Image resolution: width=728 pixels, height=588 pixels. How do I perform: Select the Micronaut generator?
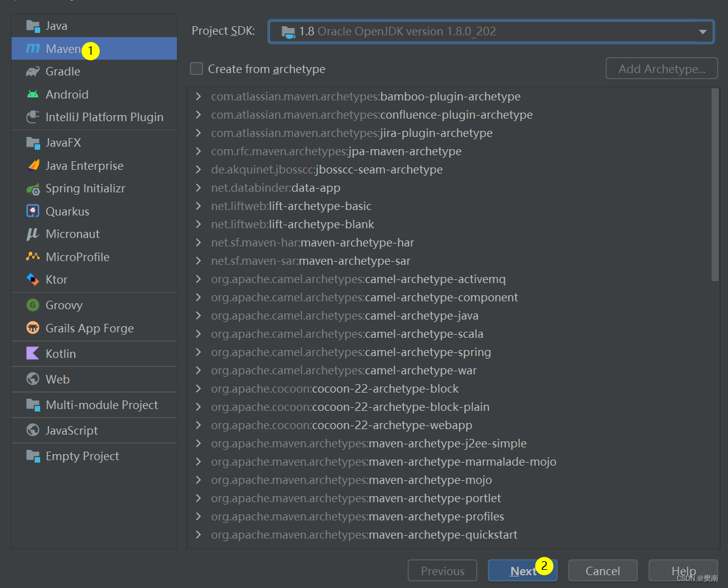coord(72,234)
